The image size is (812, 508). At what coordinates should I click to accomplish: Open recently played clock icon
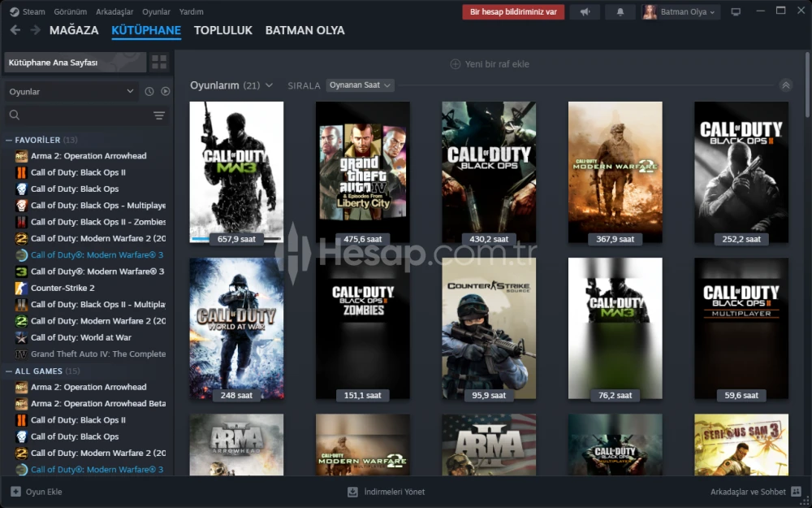pos(149,91)
